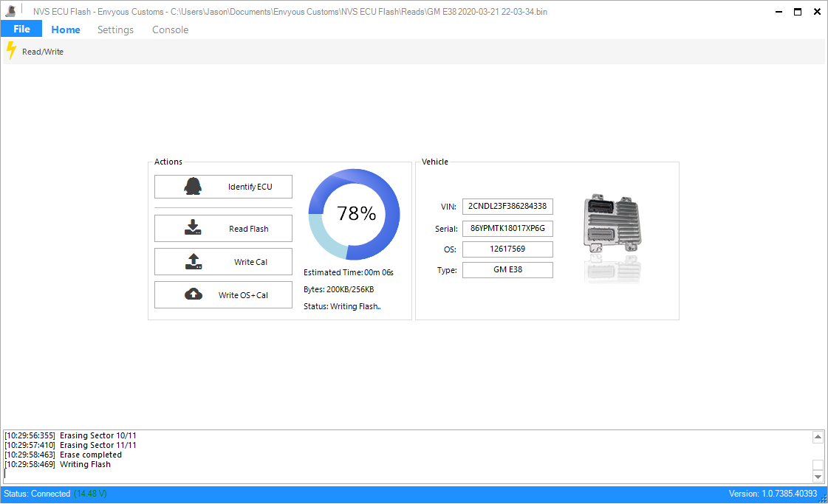Select the Read/Write toolbar label

coord(43,52)
